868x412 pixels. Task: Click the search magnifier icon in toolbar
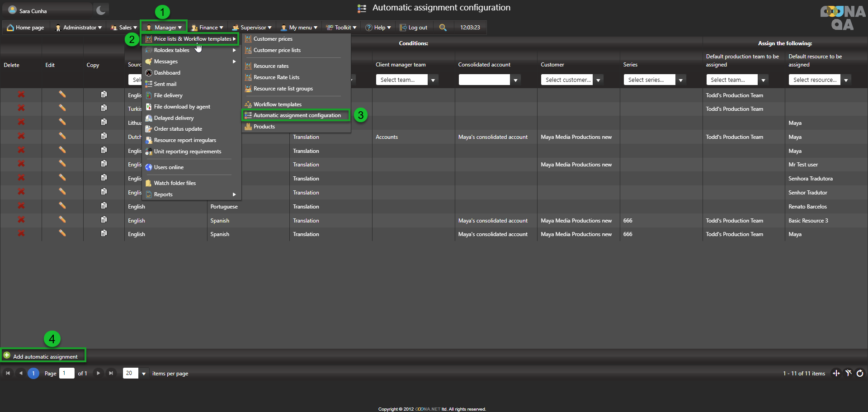tap(443, 28)
